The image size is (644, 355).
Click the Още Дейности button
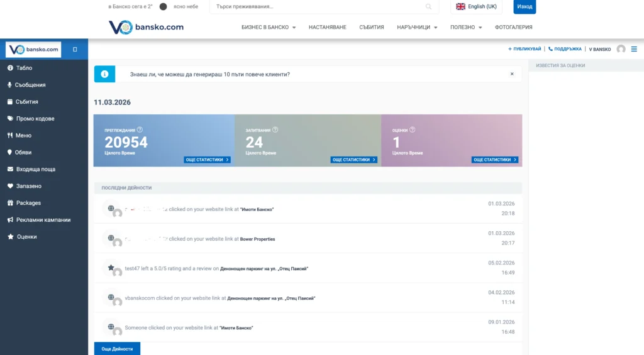click(x=117, y=349)
